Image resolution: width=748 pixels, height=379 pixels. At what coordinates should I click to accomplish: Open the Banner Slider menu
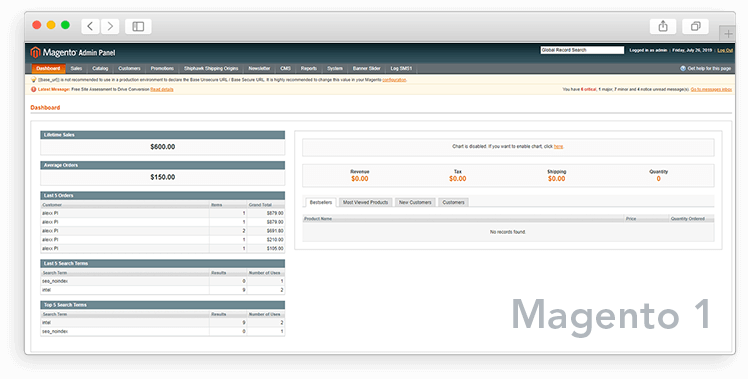367,68
